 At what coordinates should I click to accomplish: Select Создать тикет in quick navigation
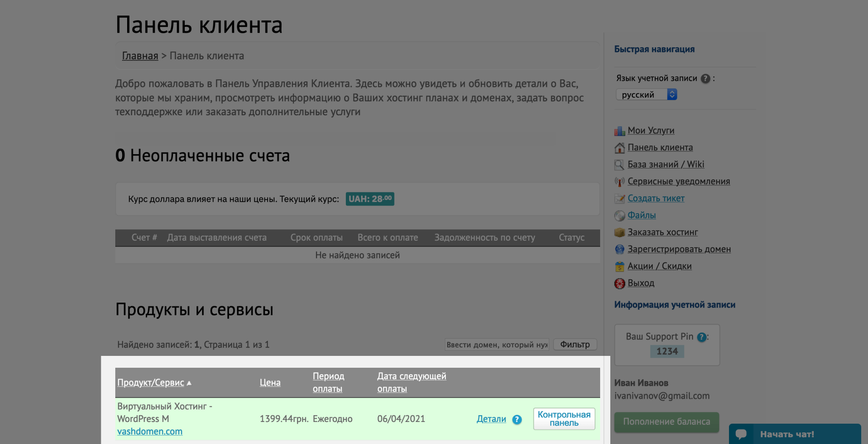tap(655, 198)
